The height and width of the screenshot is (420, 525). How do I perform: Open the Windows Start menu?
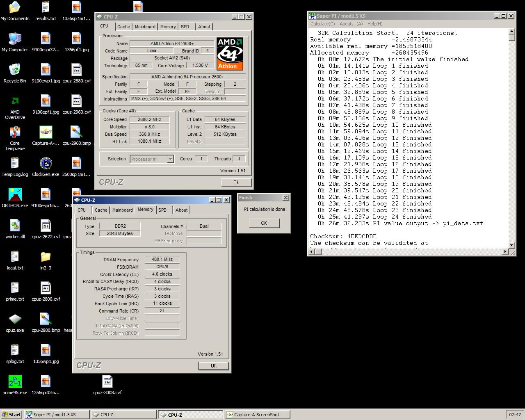click(11, 415)
